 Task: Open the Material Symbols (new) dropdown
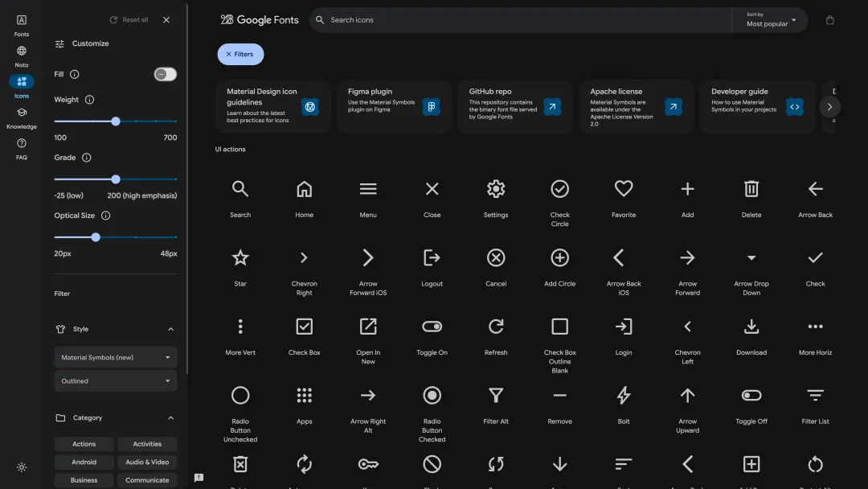coord(116,357)
